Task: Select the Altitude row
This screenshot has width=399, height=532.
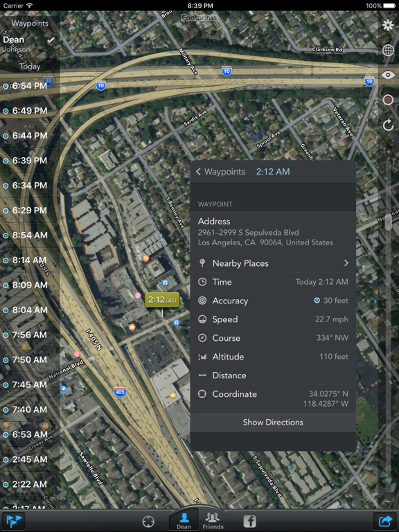Action: point(273,357)
